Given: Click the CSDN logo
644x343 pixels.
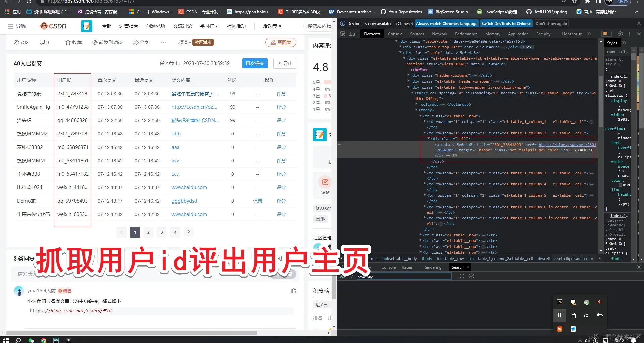Looking at the screenshot, I should click(x=53, y=26).
